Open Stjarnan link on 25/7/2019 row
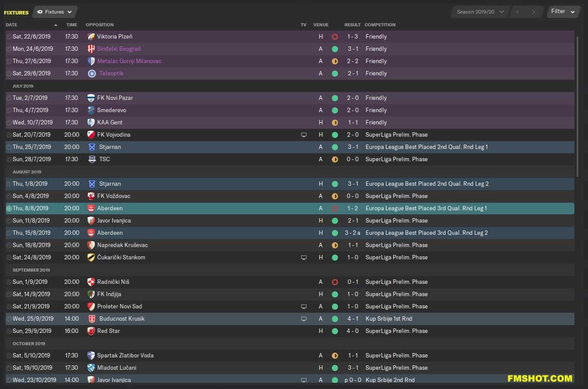Viewport: 588px width, 389px height. pos(110,147)
